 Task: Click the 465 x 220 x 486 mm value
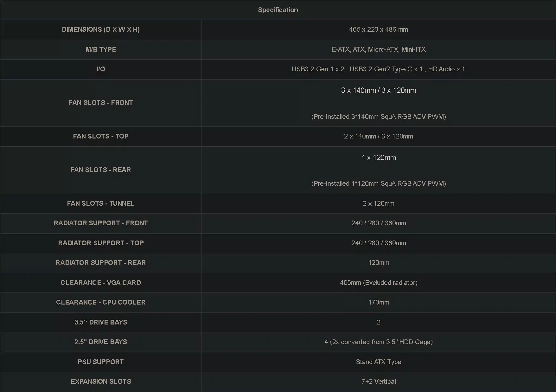coord(378,29)
